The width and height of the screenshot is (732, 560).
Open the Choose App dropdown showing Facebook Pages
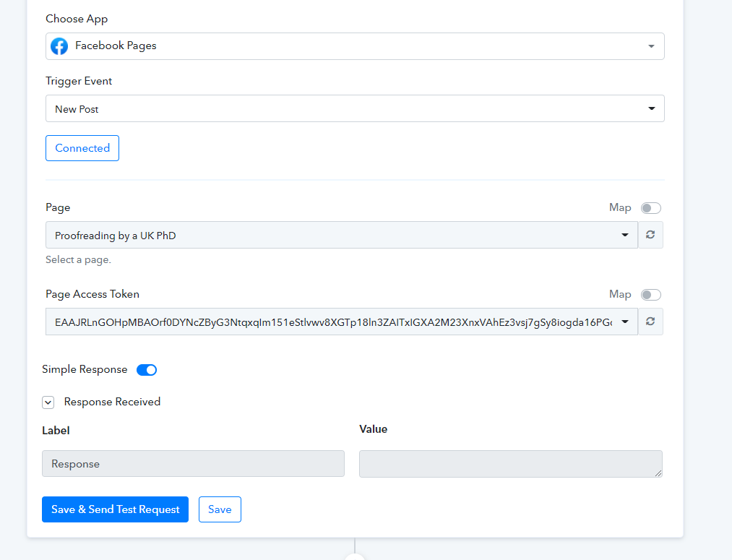point(355,46)
